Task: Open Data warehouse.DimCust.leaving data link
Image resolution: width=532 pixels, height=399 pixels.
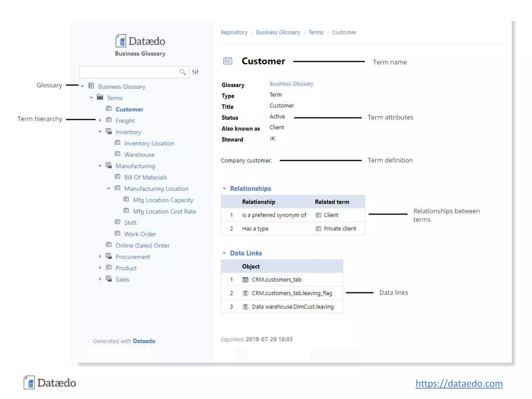Action: 293,307
